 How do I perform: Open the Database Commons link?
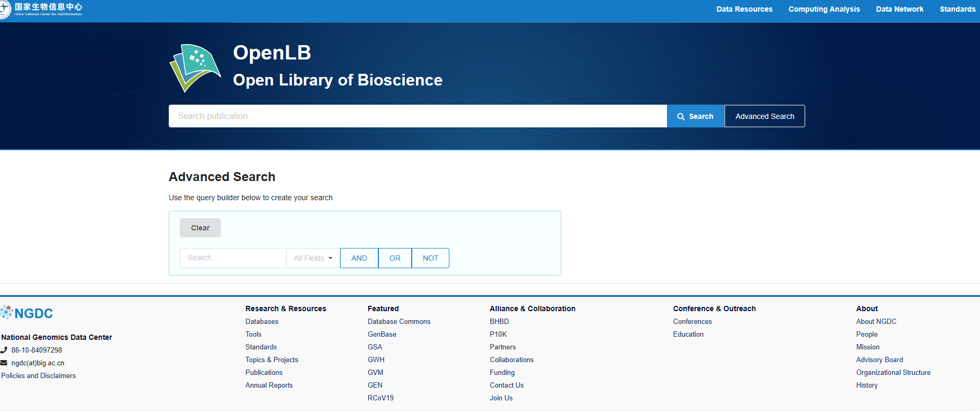pyautogui.click(x=398, y=322)
